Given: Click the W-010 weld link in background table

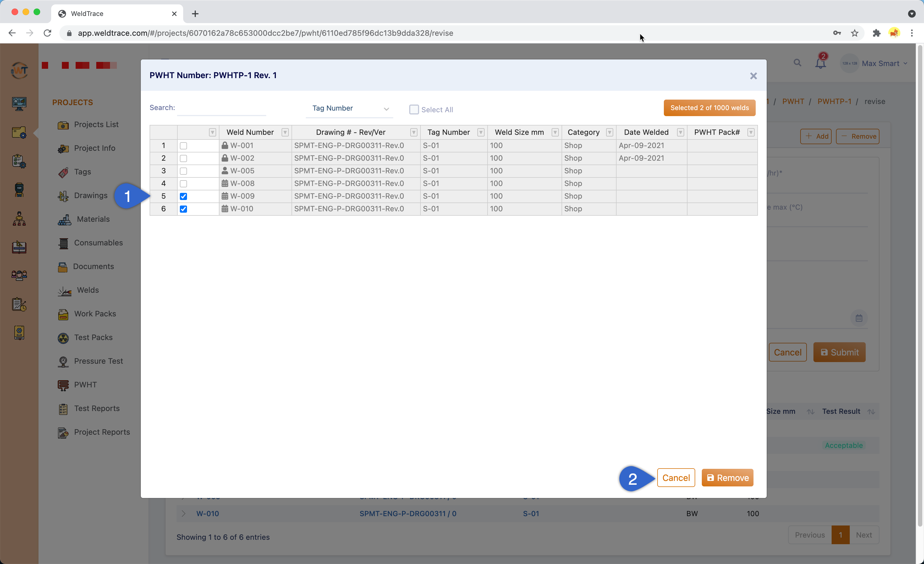Looking at the screenshot, I should coord(207,514).
